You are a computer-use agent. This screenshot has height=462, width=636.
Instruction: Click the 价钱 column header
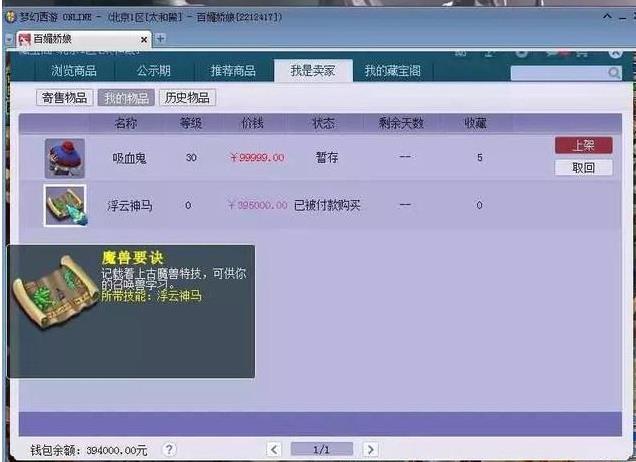[x=252, y=123]
